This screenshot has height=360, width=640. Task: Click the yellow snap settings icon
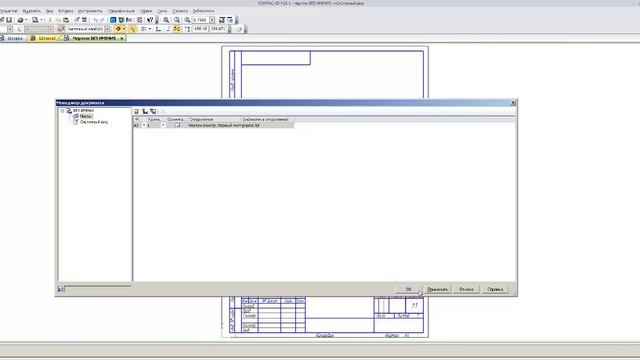(118, 29)
